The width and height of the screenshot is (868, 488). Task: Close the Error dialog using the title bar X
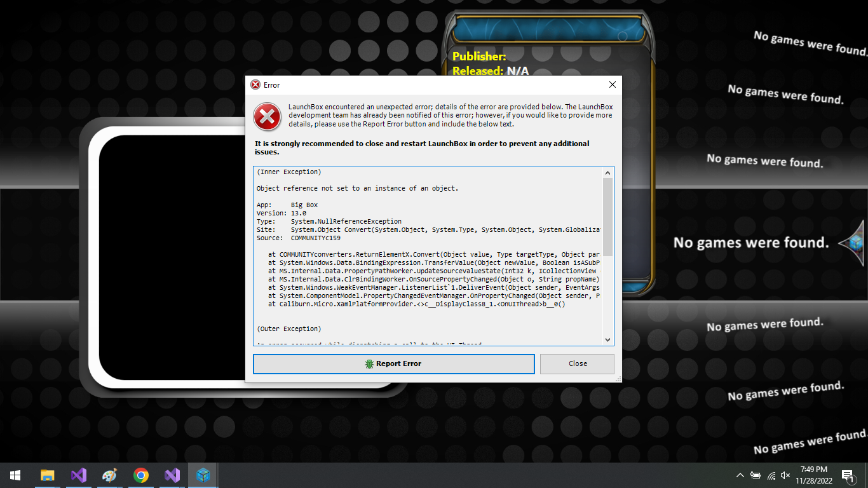tap(613, 85)
